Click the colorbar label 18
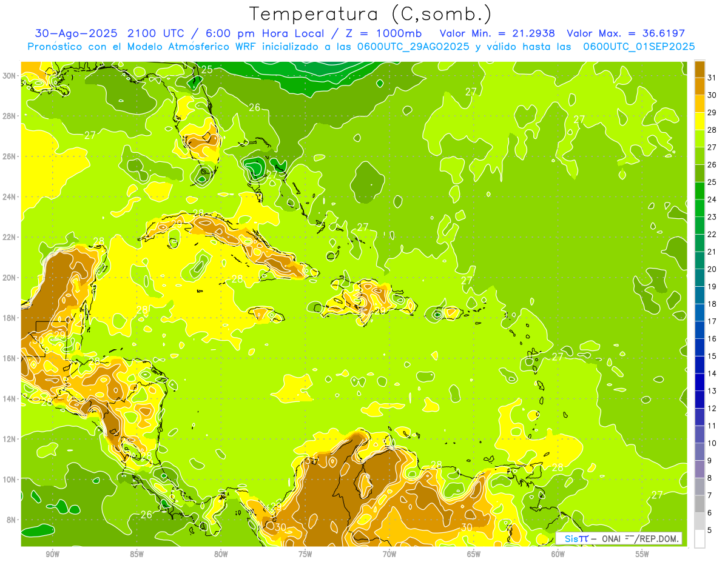Image resolution: width=728 pixels, height=562 pixels. point(712,304)
